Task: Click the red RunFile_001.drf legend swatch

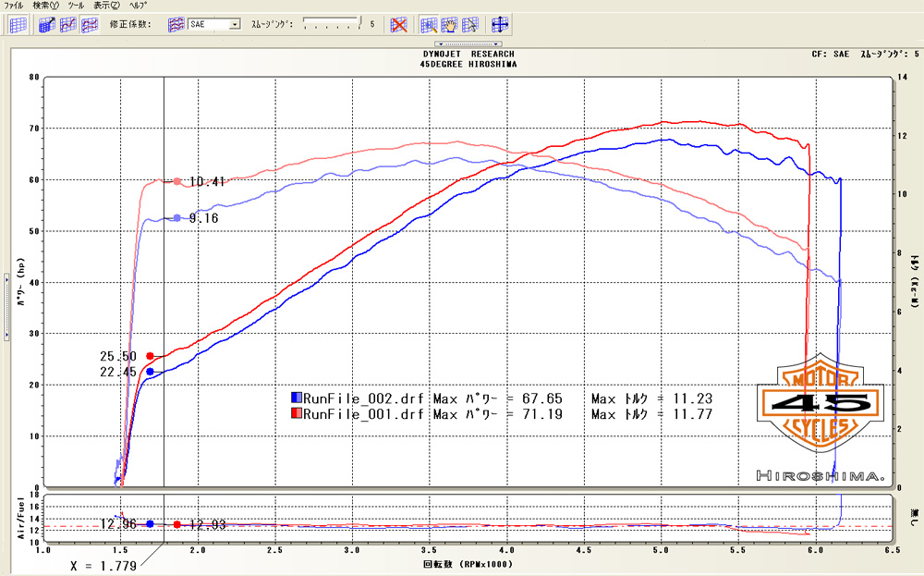Action: pyautogui.click(x=296, y=413)
